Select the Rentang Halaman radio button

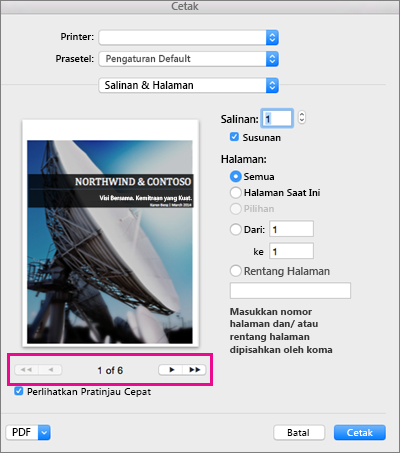235,271
